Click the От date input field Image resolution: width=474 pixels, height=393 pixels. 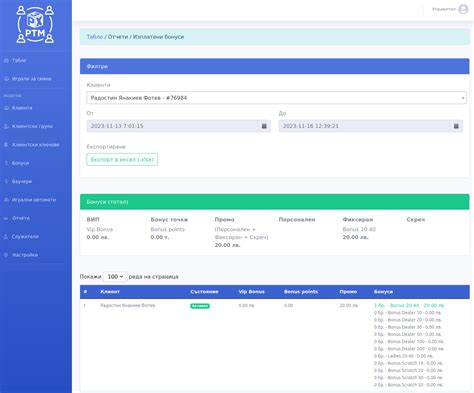(x=172, y=126)
